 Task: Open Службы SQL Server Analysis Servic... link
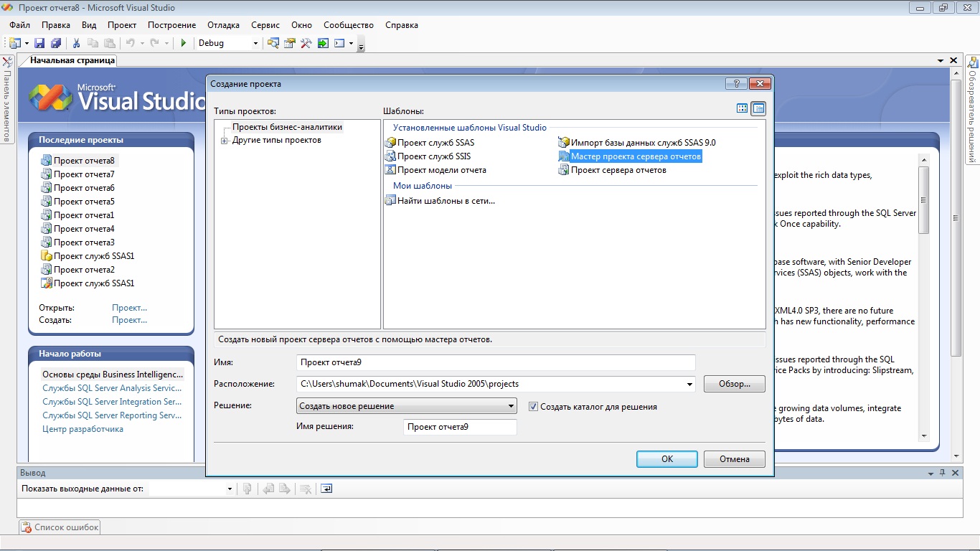(x=112, y=388)
